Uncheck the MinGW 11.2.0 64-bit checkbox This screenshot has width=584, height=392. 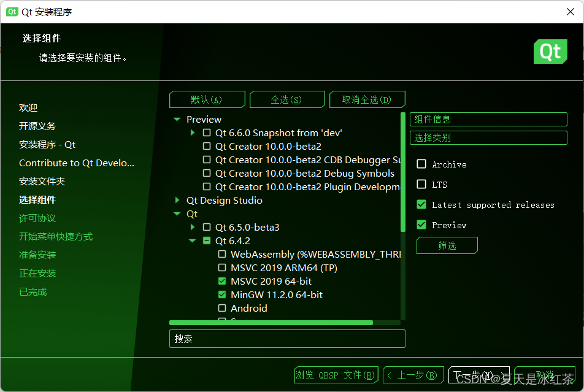[x=222, y=294]
